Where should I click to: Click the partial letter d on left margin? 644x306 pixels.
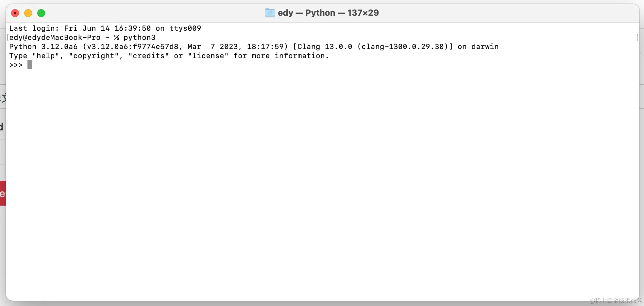2,127
